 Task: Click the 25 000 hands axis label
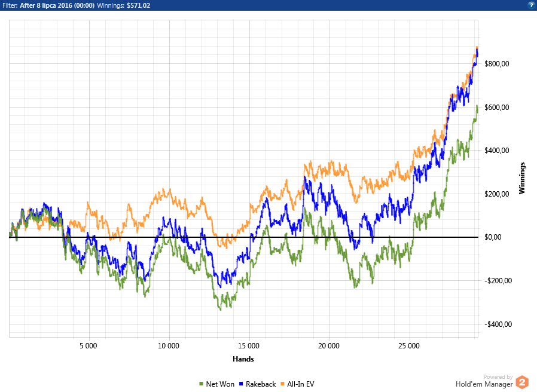click(x=409, y=346)
